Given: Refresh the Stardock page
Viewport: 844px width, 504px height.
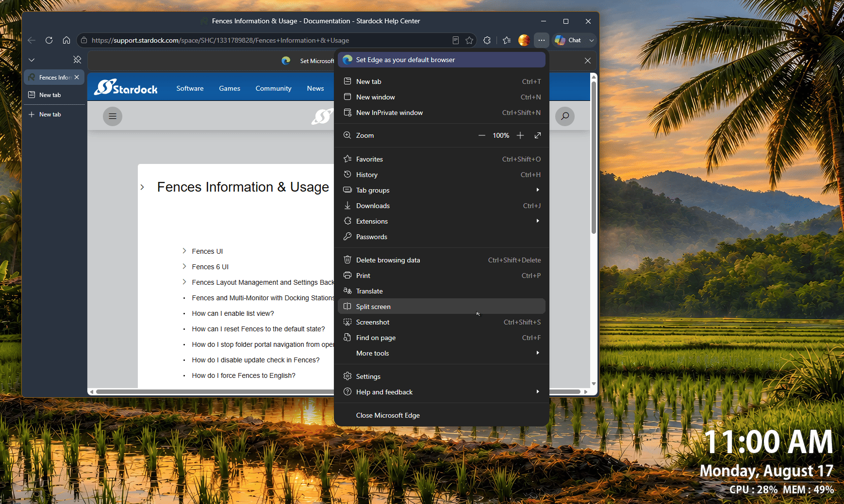Looking at the screenshot, I should click(x=49, y=40).
